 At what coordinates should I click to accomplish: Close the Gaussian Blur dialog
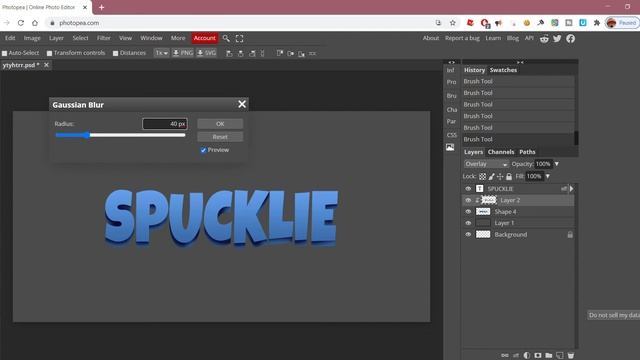tap(242, 104)
